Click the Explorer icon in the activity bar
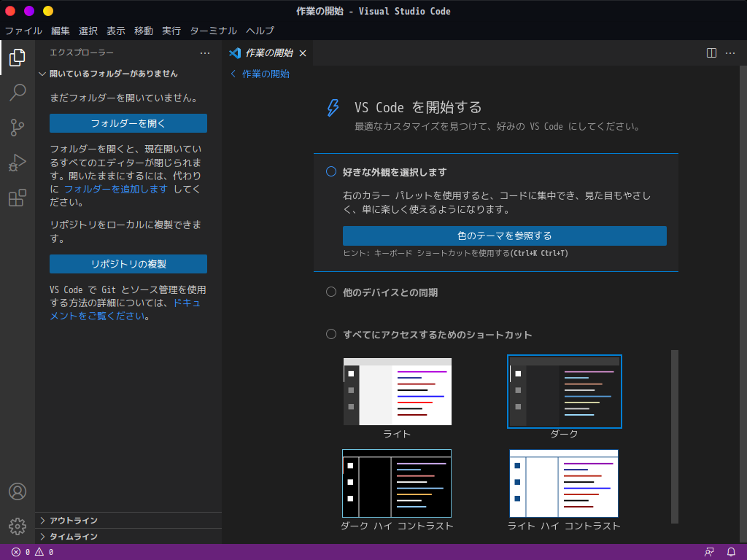 tap(17, 58)
